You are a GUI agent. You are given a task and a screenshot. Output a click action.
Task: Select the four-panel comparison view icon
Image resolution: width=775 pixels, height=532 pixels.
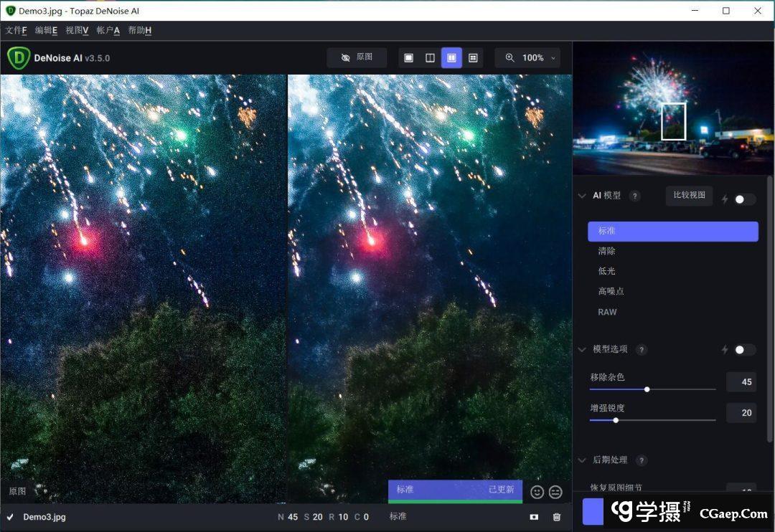click(x=473, y=58)
